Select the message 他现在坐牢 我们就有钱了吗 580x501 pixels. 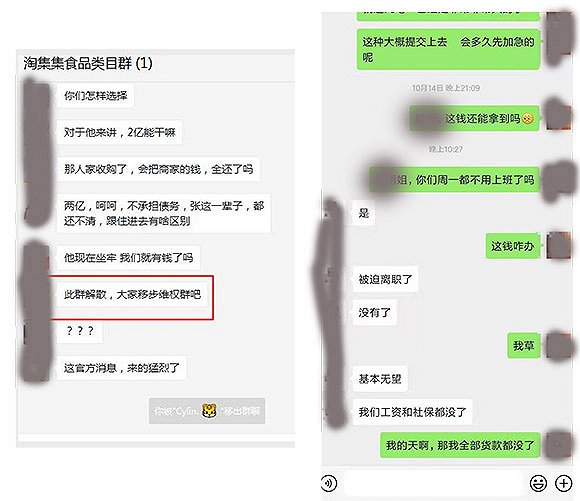pos(128,257)
